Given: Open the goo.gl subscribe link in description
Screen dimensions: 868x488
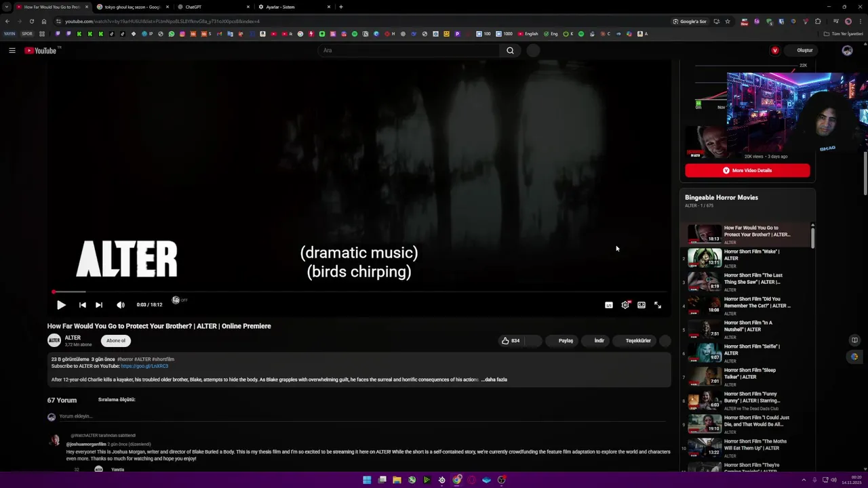Looking at the screenshot, I should point(144,366).
